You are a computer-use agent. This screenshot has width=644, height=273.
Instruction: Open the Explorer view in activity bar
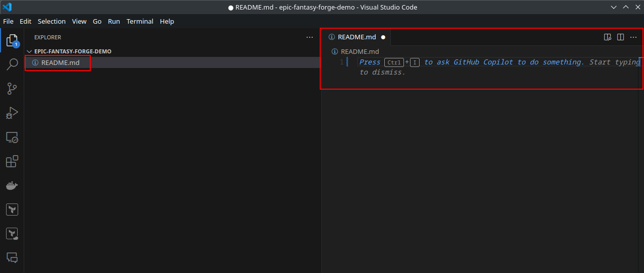(12, 41)
